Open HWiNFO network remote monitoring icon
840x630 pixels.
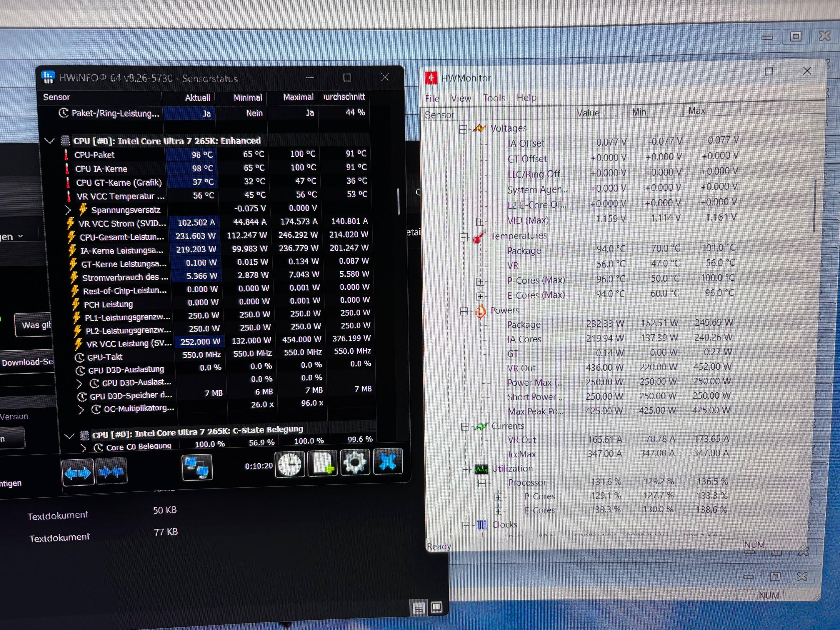197,467
